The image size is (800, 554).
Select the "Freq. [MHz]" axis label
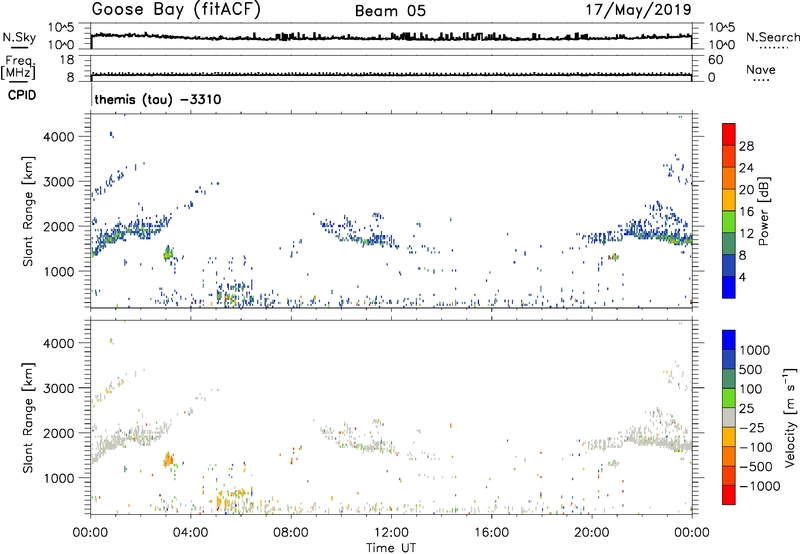pyautogui.click(x=18, y=67)
